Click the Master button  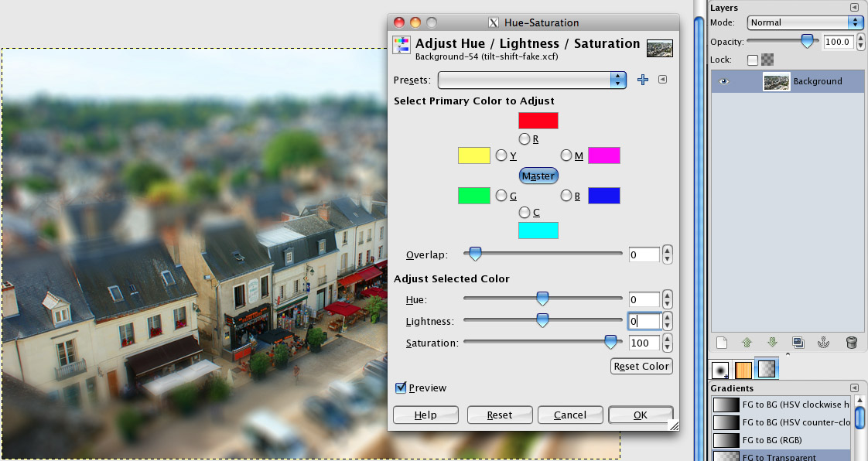point(538,176)
